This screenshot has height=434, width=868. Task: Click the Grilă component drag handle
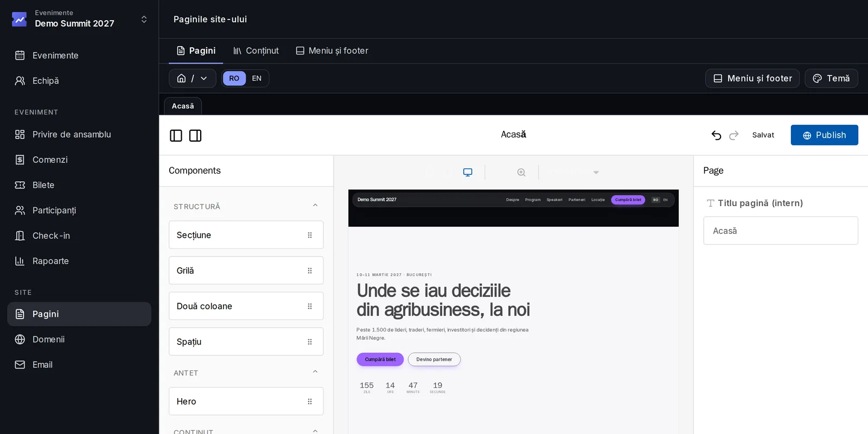coord(310,271)
